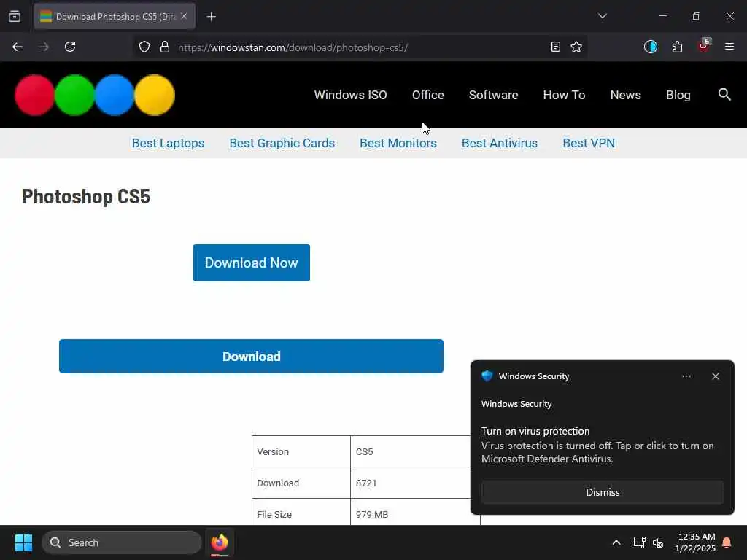The height and width of the screenshot is (560, 747).
Task: Open a new browser tab
Action: (211, 17)
